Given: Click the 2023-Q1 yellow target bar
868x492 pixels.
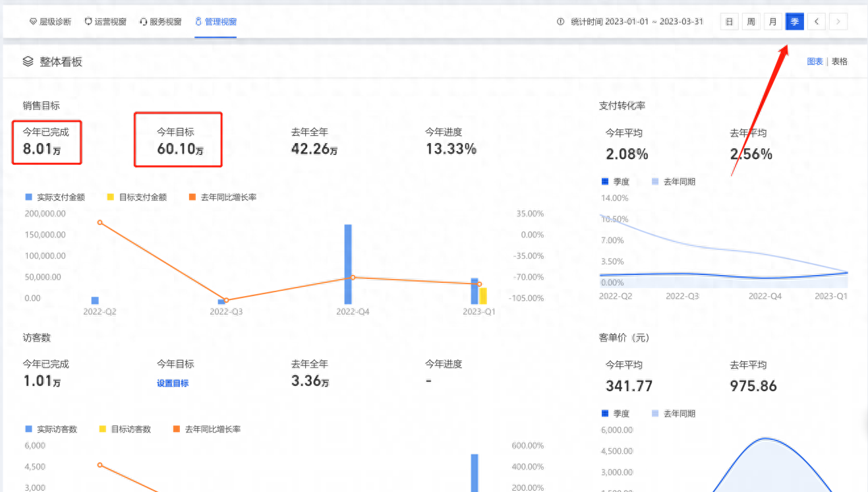Looking at the screenshot, I should (x=483, y=296).
